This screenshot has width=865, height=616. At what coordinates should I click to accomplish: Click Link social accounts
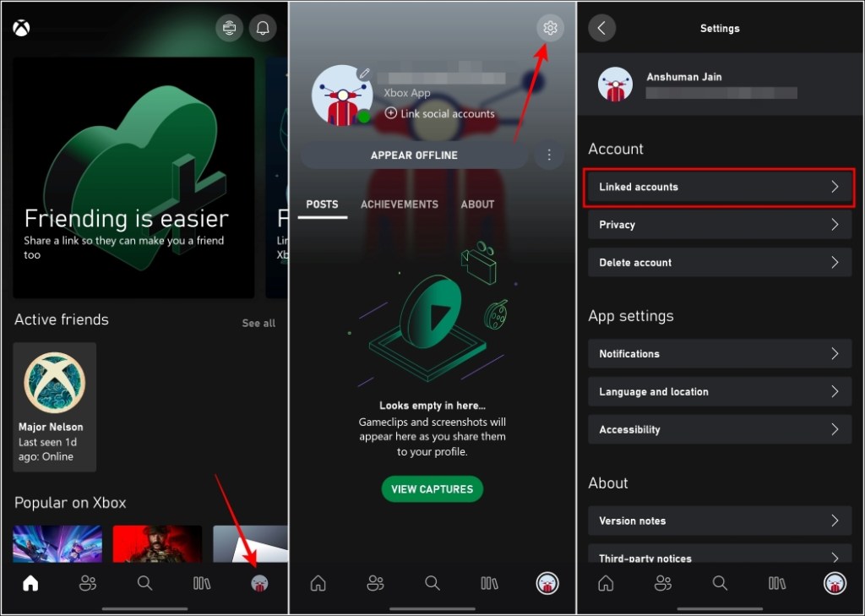point(439,114)
